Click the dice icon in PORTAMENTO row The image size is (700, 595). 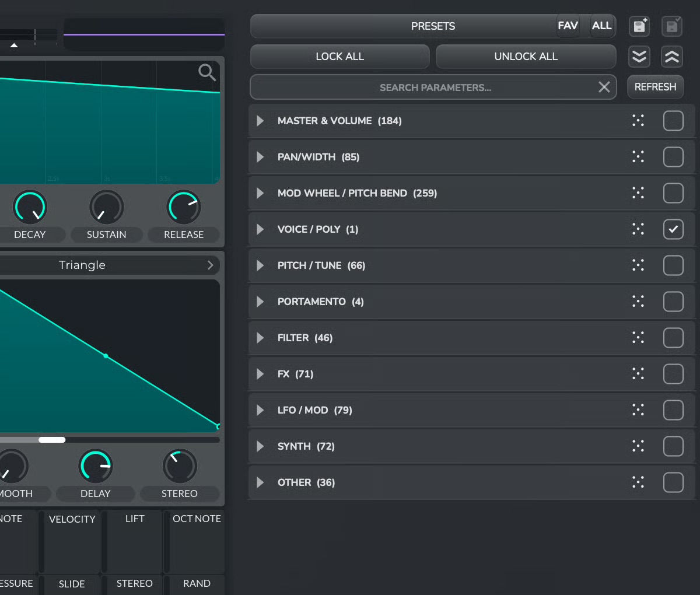pyautogui.click(x=638, y=302)
